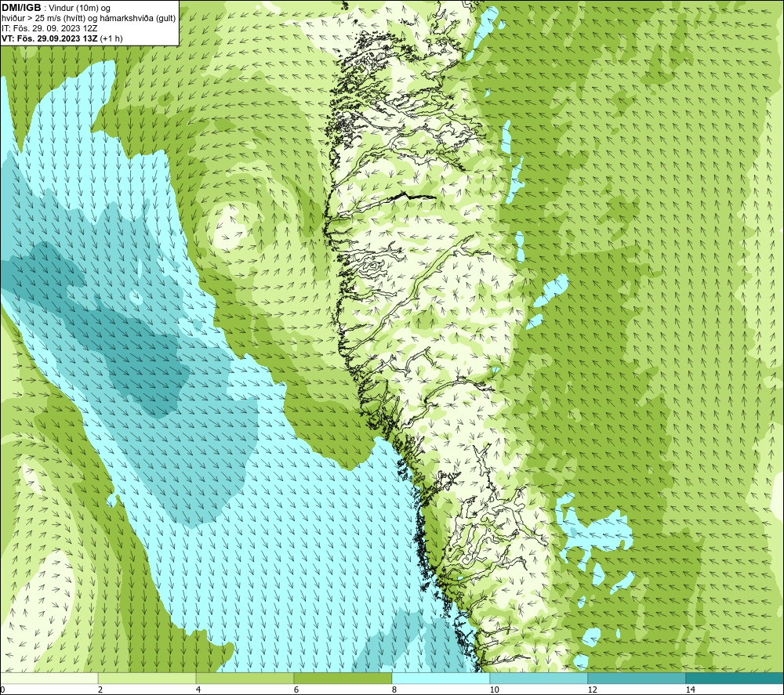The width and height of the screenshot is (784, 695).
Task: Click the legend scale label '10'
Action: [x=495, y=690]
